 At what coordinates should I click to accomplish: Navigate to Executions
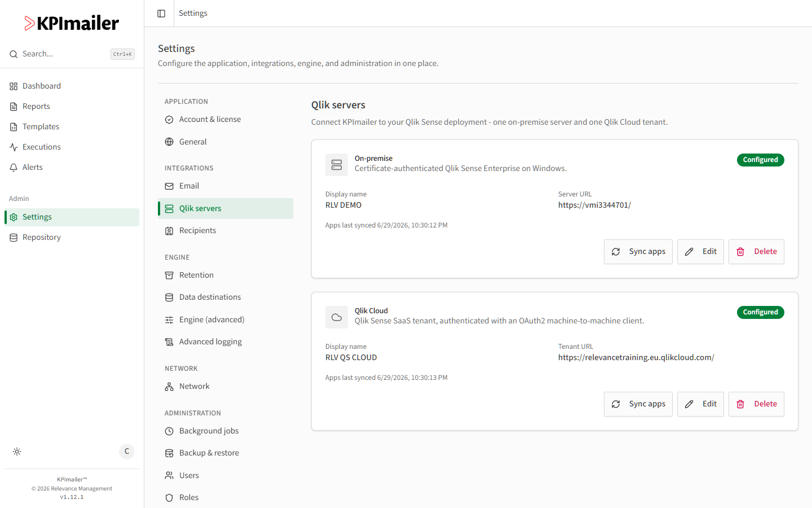point(72,147)
